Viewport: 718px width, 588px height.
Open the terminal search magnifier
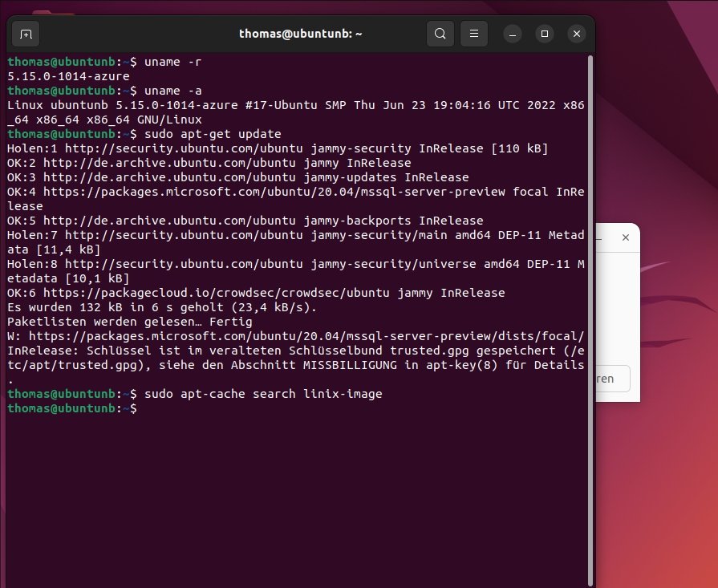pyautogui.click(x=440, y=34)
